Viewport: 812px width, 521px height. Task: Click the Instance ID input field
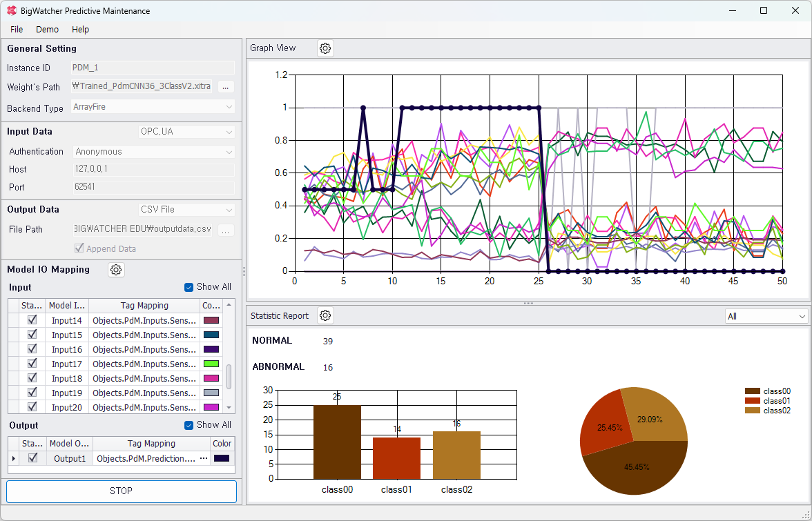153,68
